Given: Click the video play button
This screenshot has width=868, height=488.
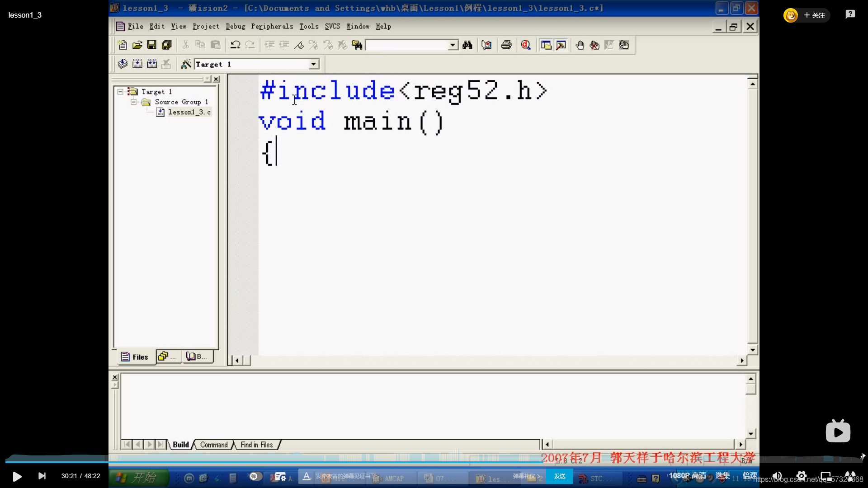Looking at the screenshot, I should coord(17,476).
